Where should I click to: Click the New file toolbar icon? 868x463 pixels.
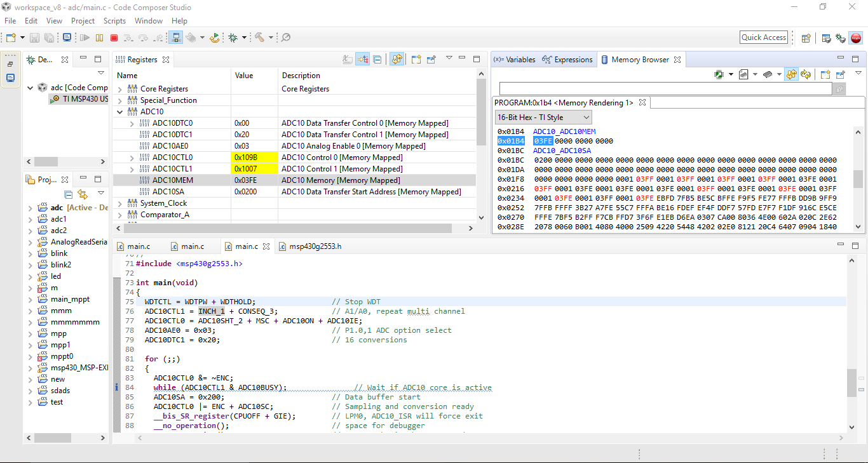tap(11, 38)
